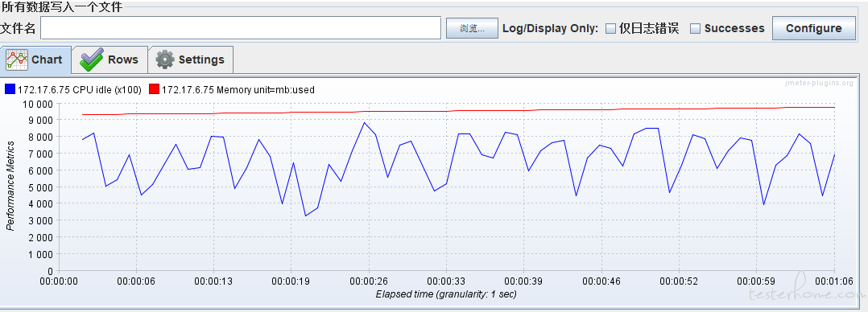Click the 浏览... browse button

coord(472,28)
